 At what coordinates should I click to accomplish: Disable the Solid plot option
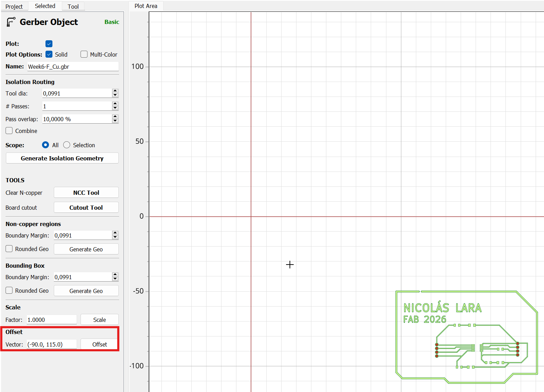[49, 54]
